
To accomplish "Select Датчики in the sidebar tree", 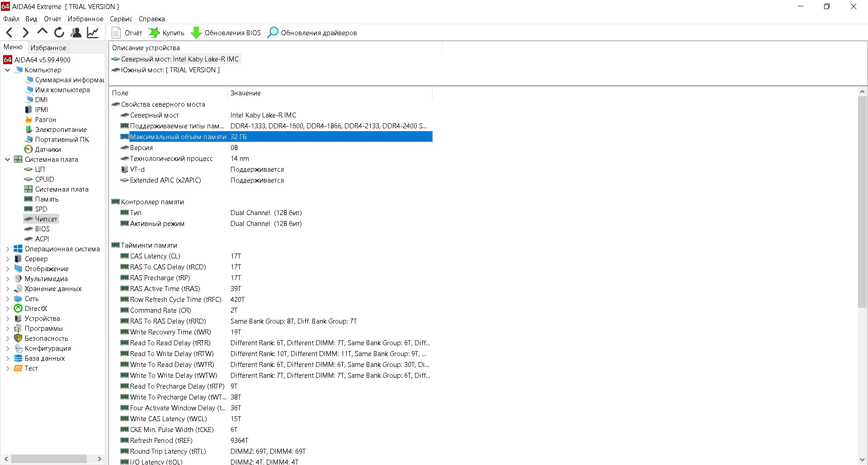I will [48, 150].
